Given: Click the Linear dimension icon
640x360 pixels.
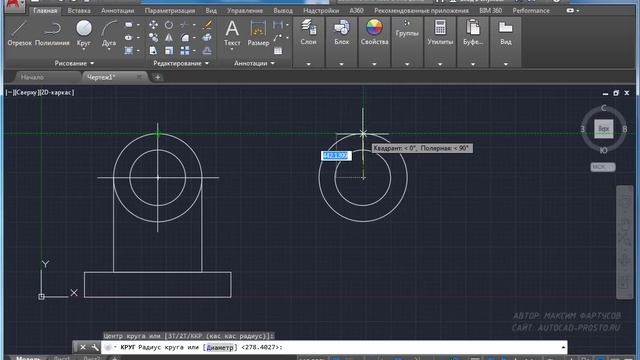Looking at the screenshot, I should coord(278,25).
